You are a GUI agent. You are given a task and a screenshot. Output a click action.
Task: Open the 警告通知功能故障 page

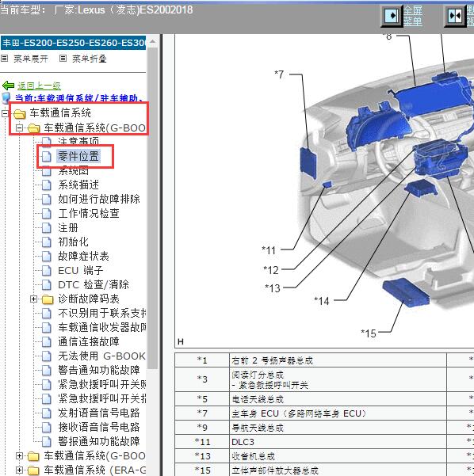click(x=99, y=371)
